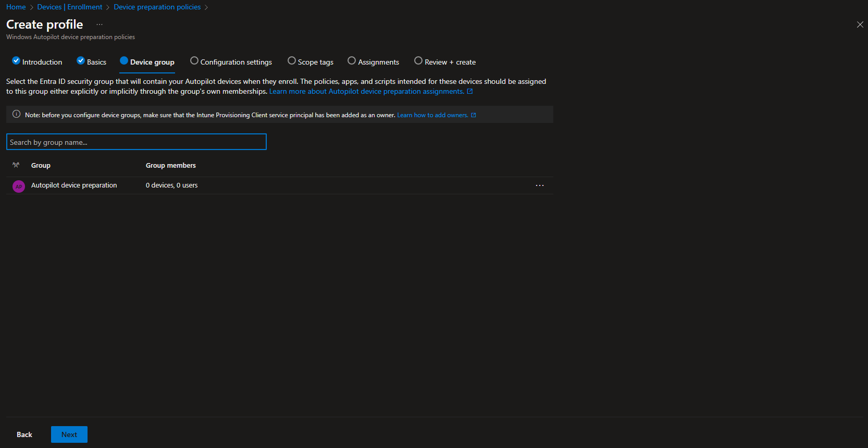Open Learn how to add owners link
This screenshot has width=868, height=448.
click(x=432, y=115)
